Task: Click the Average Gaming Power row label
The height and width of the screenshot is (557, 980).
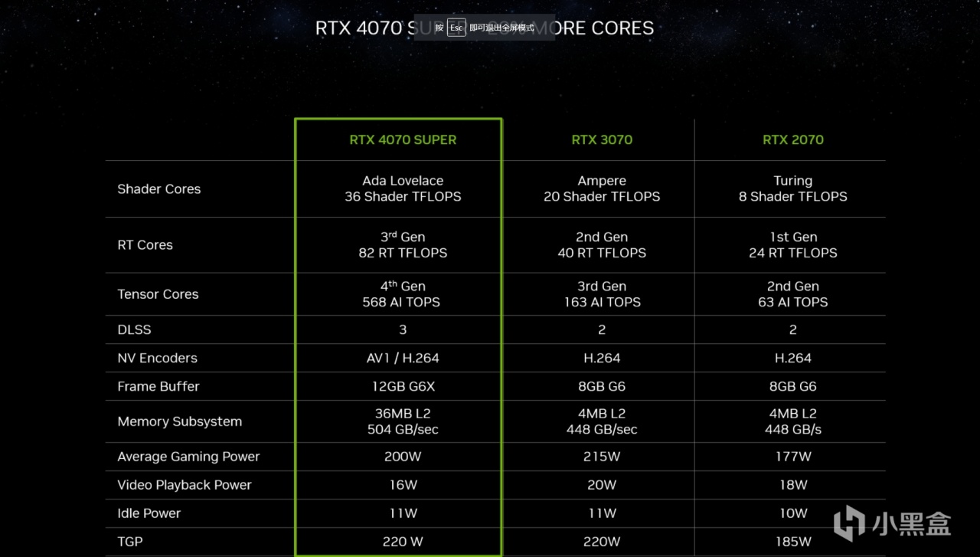Action: click(x=188, y=457)
